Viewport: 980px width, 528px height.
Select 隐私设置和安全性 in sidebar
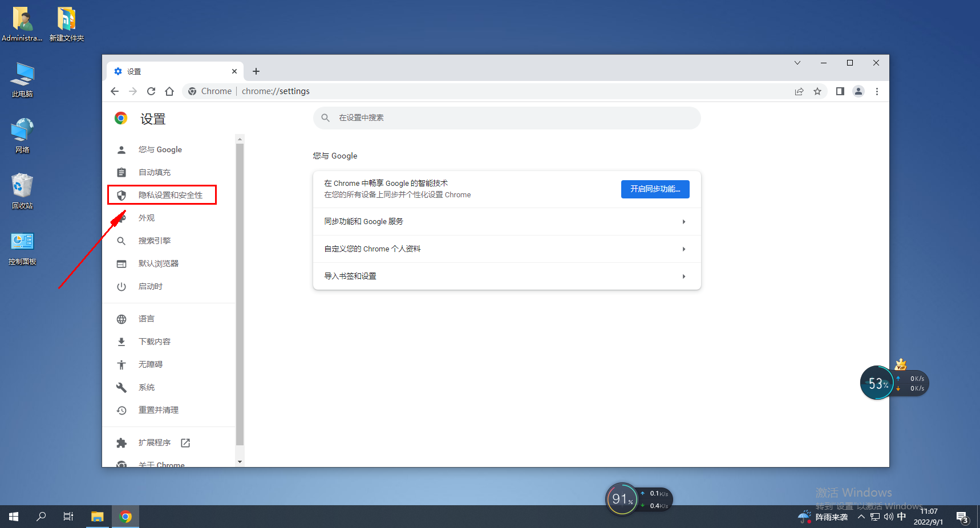coord(170,195)
